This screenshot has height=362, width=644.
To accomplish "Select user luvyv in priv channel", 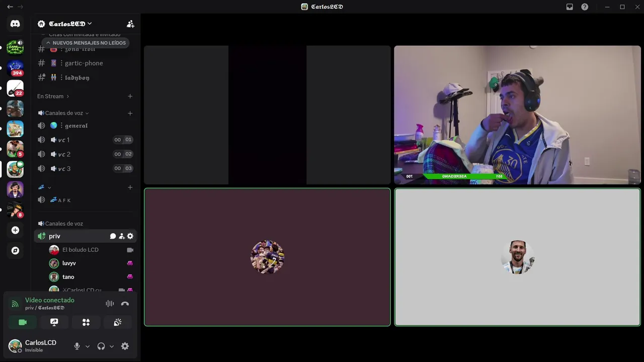I will click(x=92, y=263).
